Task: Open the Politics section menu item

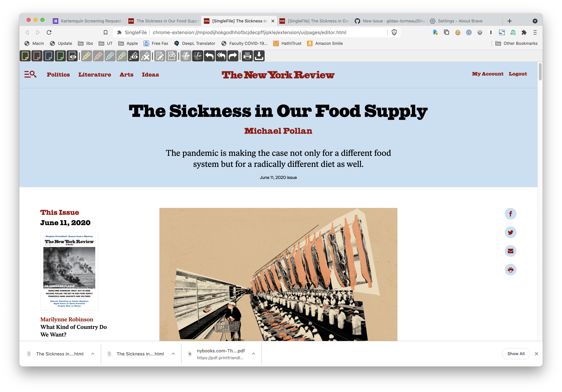Action: pos(58,75)
